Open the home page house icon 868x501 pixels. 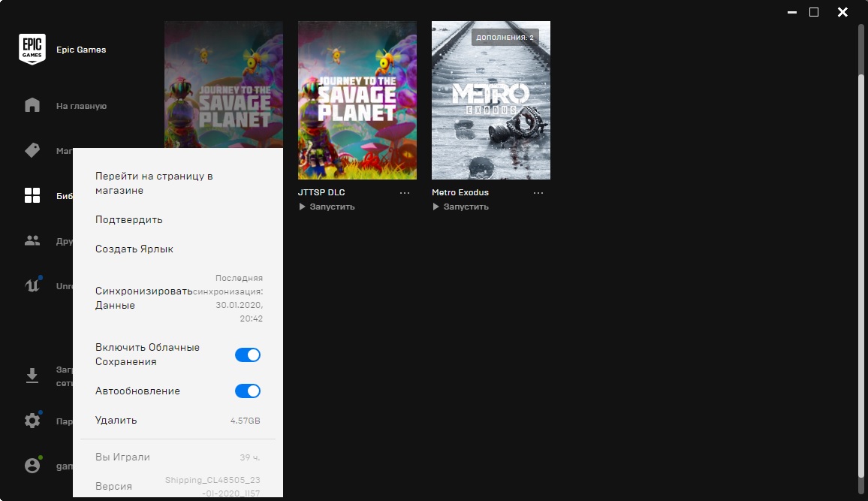pyautogui.click(x=32, y=105)
